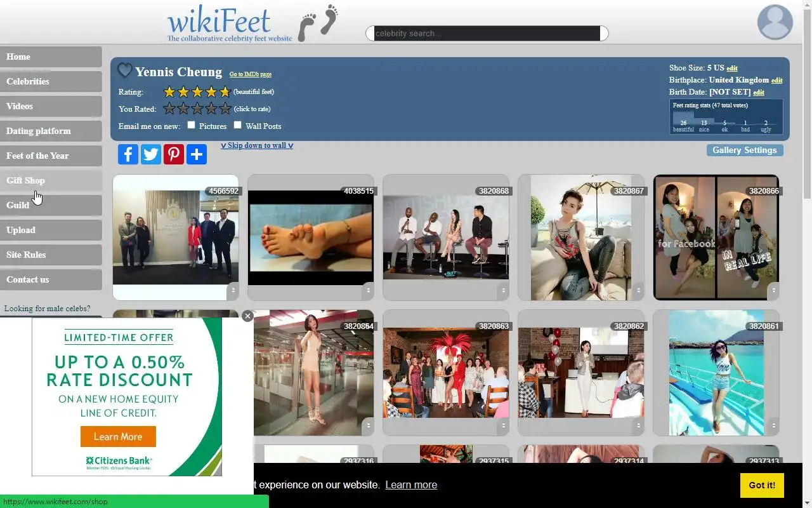
Task: Open options menu on image 3820862
Action: pyautogui.click(x=638, y=425)
